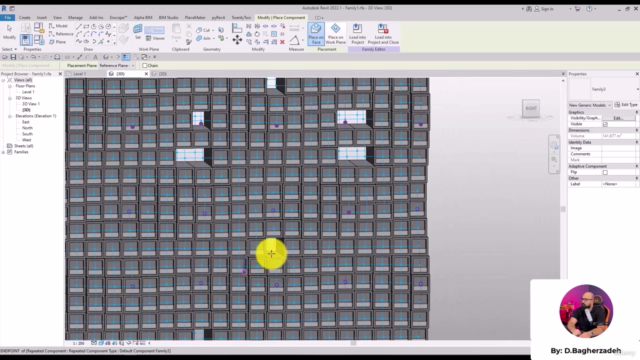Open the Select panel dropdown
Screen dimensions: 640x360
[x=9, y=49]
